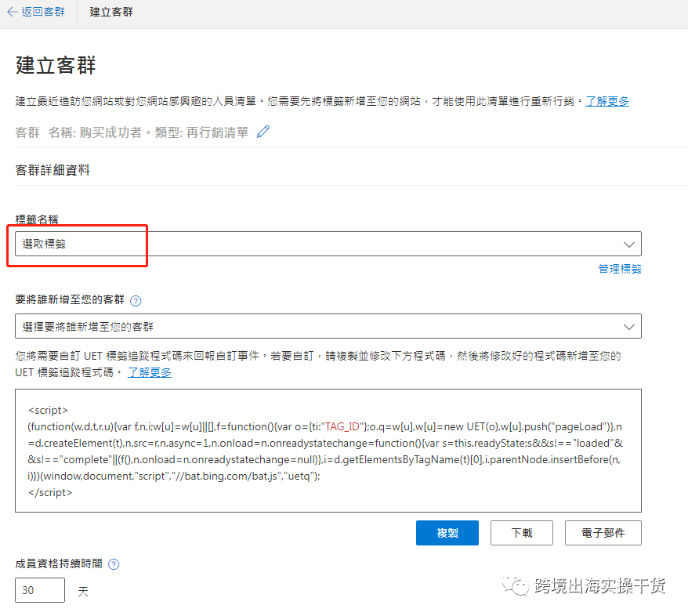Click the 電子郵件 button
The image size is (688, 616).
[603, 533]
